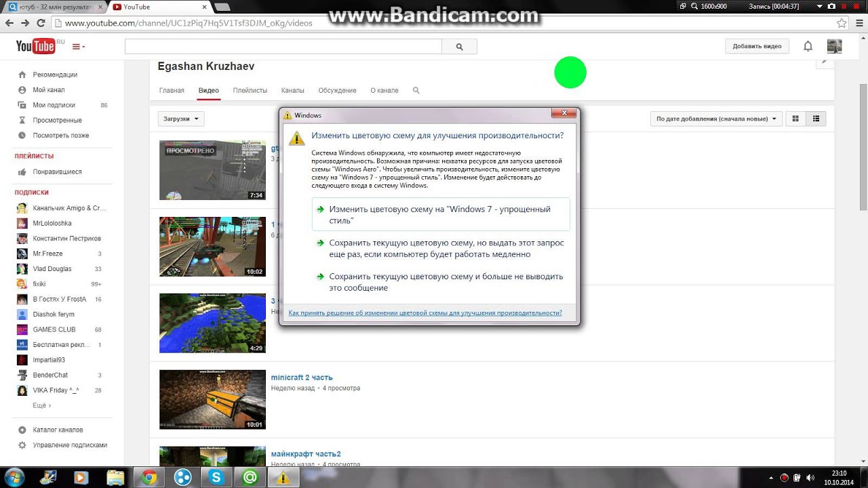Image resolution: width=868 pixels, height=488 pixels.
Task: Reload the page with the refresh icon
Action: click(41, 23)
